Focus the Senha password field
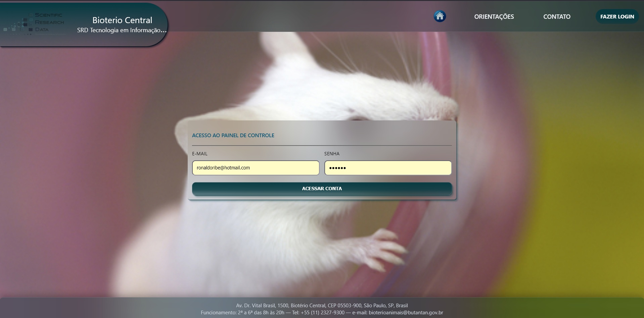Viewport: 644px width, 318px height. pyautogui.click(x=387, y=168)
